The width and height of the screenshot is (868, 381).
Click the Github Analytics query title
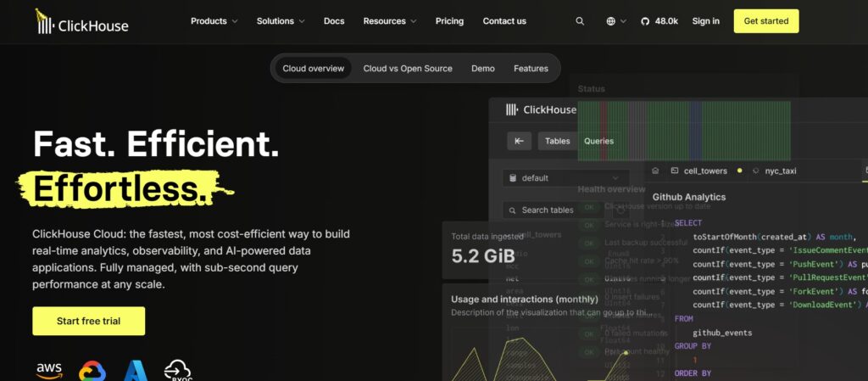pyautogui.click(x=688, y=197)
